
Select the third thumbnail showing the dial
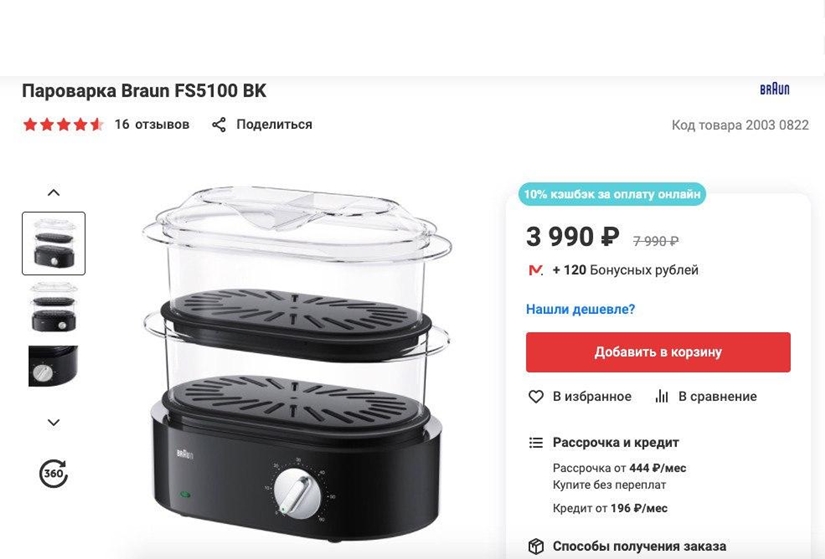pos(54,366)
